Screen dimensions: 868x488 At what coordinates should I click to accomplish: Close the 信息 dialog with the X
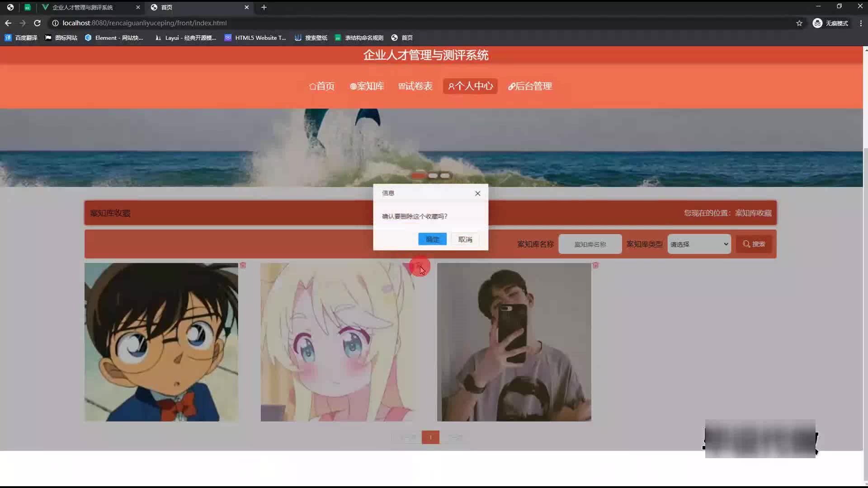pos(477,193)
